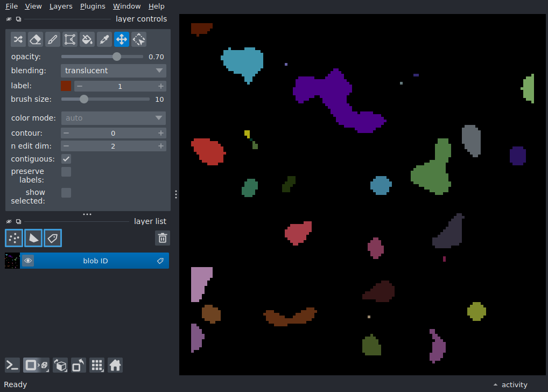Click the labels icon on blob ID row

point(160,261)
